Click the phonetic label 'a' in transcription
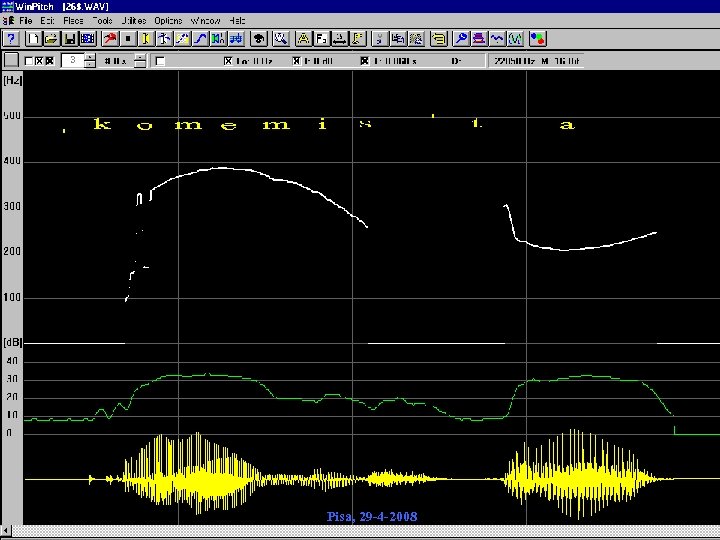The image size is (720, 540). 567,124
